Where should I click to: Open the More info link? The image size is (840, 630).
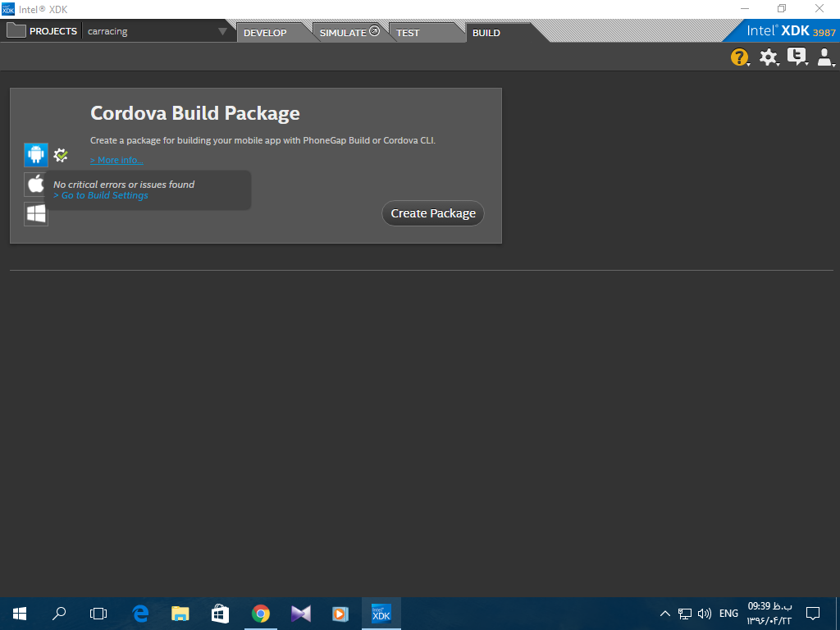116,160
